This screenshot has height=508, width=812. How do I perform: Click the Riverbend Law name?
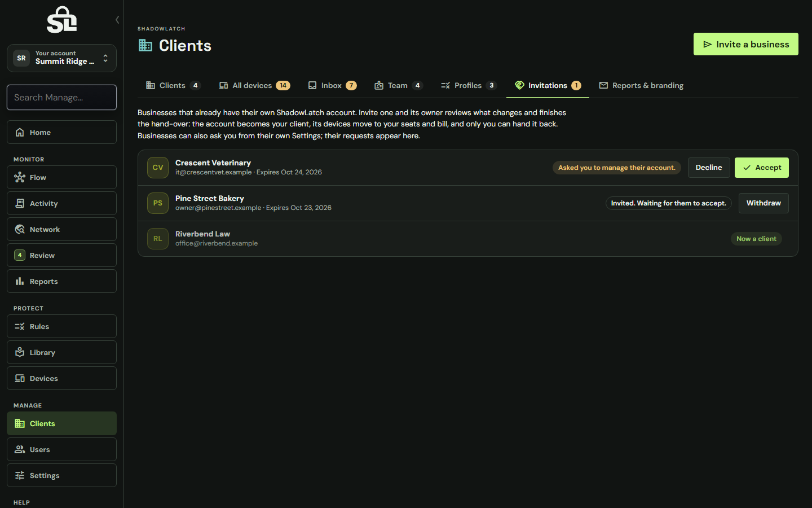202,234
